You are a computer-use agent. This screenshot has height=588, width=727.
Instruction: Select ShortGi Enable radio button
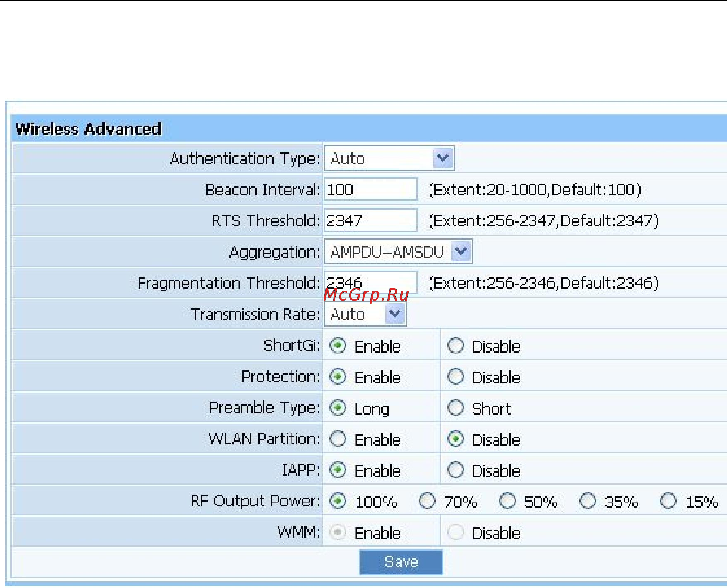[338, 346]
